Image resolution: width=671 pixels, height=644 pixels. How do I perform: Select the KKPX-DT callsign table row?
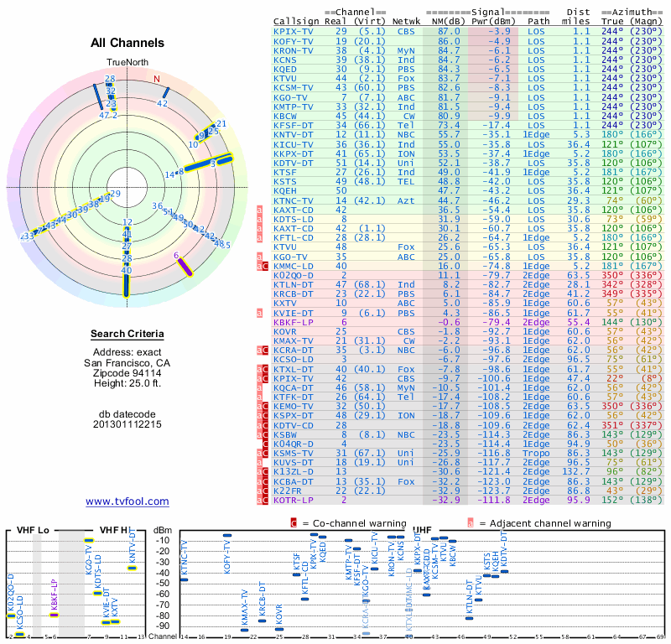click(294, 153)
